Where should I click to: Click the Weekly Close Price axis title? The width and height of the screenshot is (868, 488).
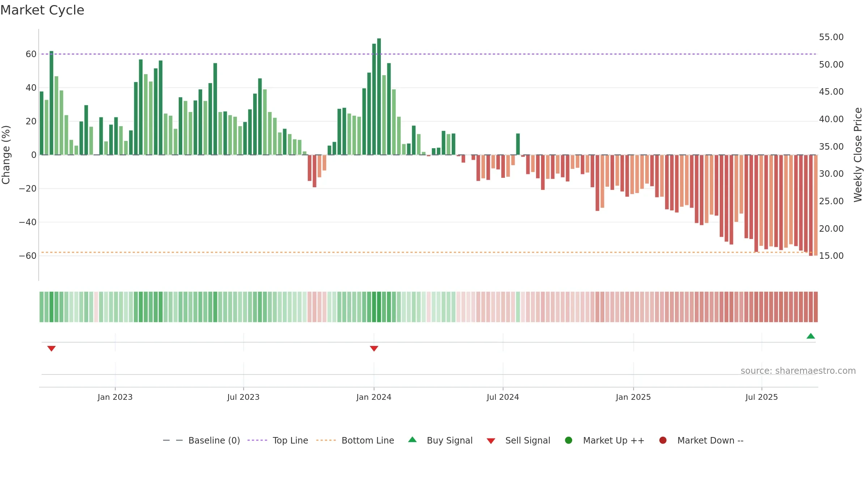coord(858,155)
